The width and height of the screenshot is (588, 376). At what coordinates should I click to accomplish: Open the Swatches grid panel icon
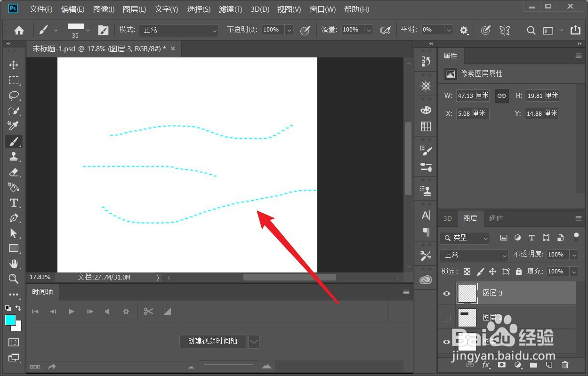[x=426, y=127]
